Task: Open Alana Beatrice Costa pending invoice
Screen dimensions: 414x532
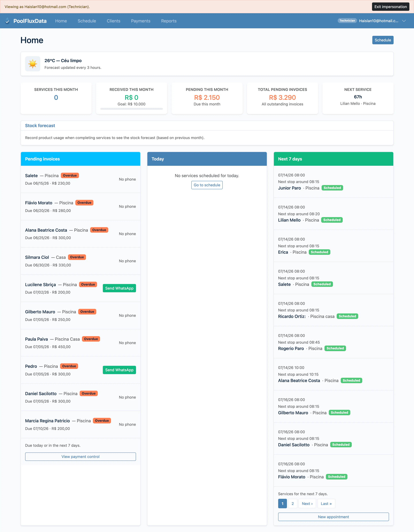Action: [46, 230]
